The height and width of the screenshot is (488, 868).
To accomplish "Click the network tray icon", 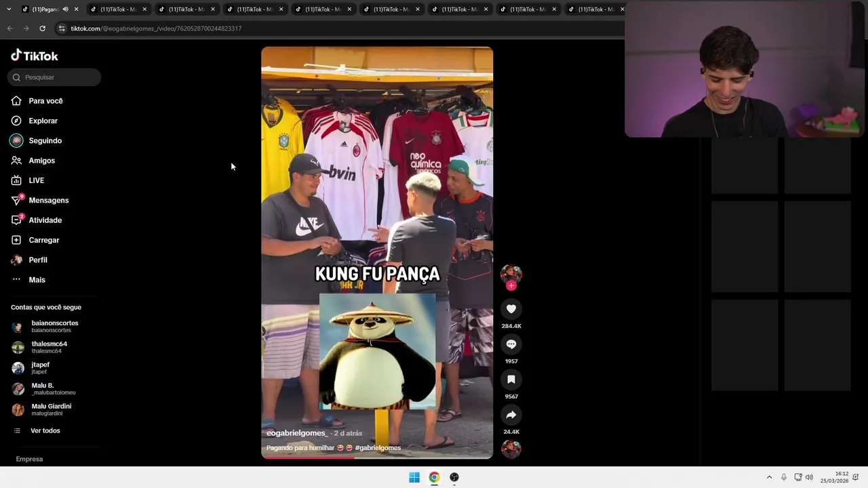I will [798, 477].
